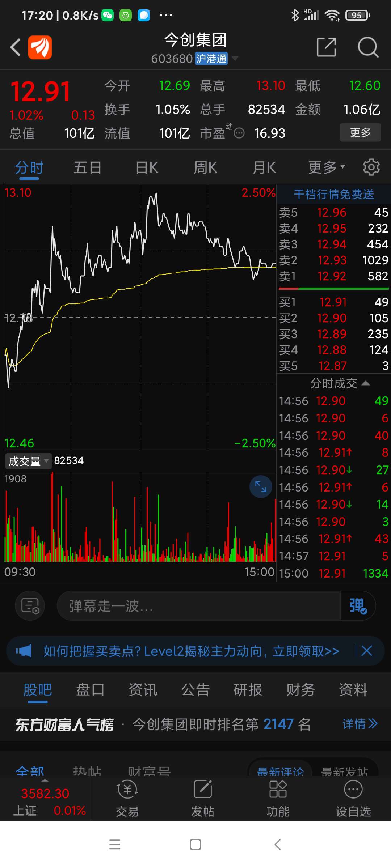The width and height of the screenshot is (391, 868).
Task: Switch to the 周K chart tab
Action: pyautogui.click(x=206, y=168)
